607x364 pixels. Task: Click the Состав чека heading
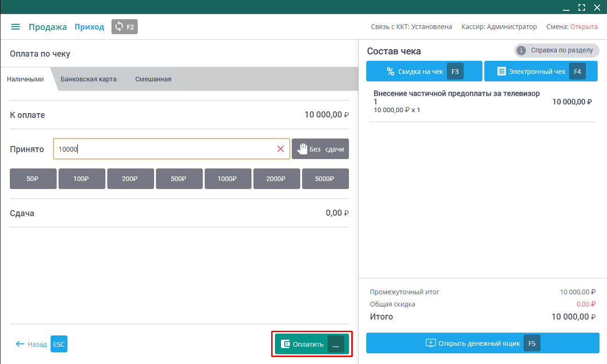[x=394, y=51]
